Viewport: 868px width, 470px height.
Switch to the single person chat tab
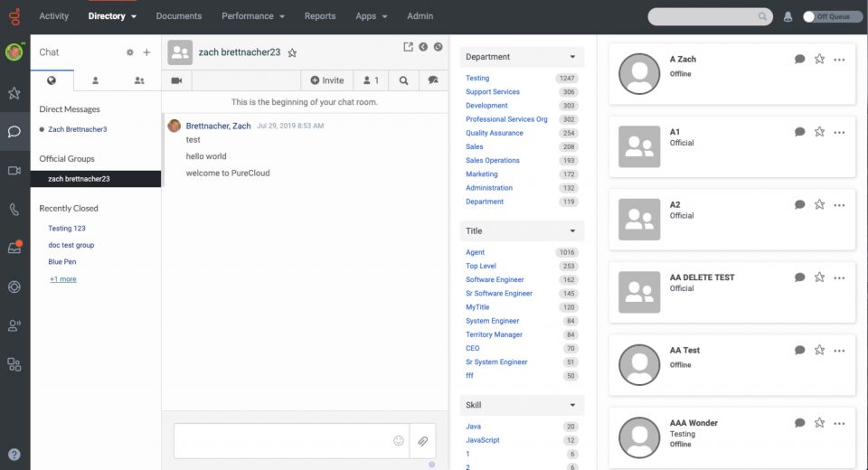point(95,80)
